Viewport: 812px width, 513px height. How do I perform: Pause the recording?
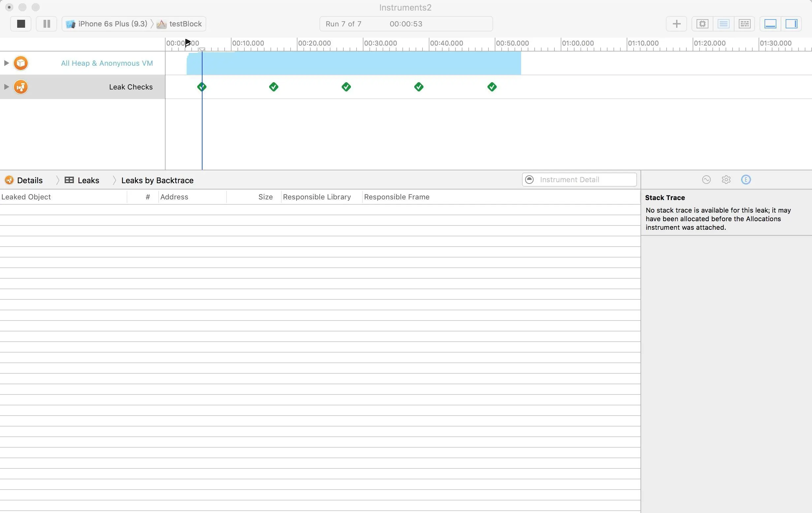tap(47, 24)
